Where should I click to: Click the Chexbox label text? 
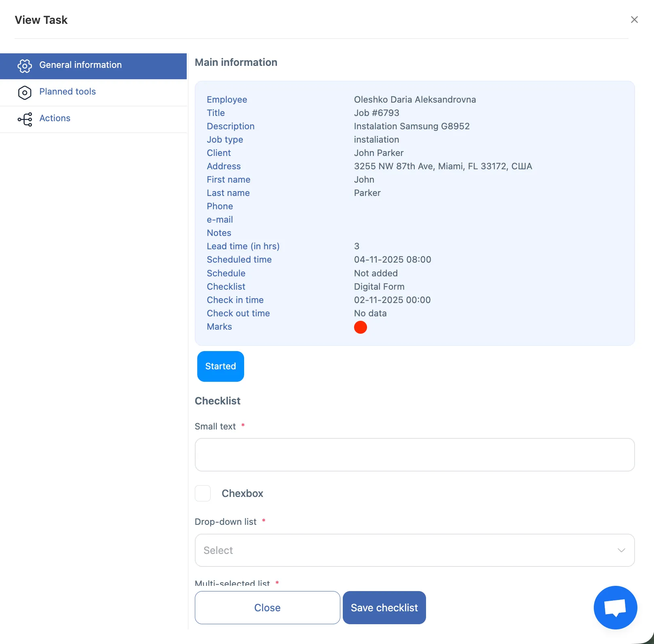pos(242,493)
